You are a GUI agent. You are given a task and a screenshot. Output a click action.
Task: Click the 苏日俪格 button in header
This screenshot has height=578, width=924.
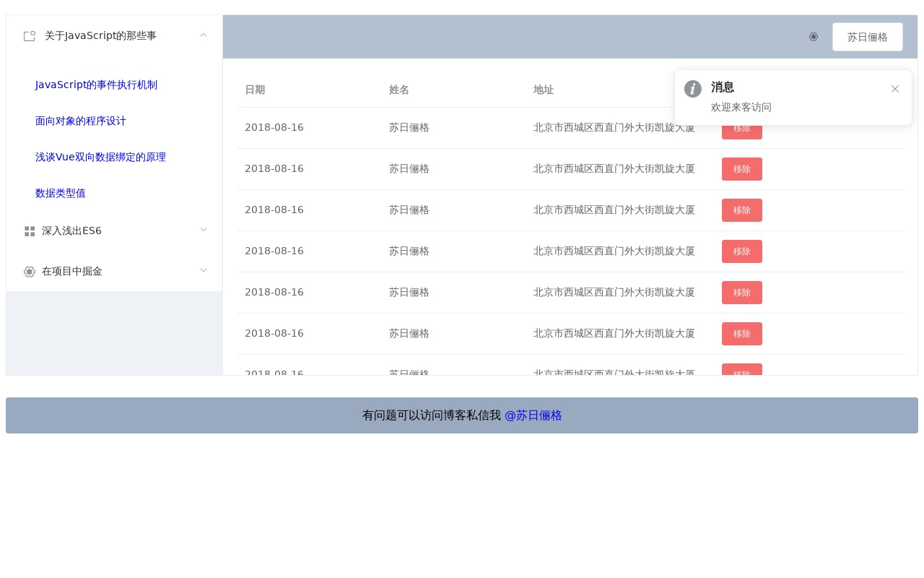868,37
